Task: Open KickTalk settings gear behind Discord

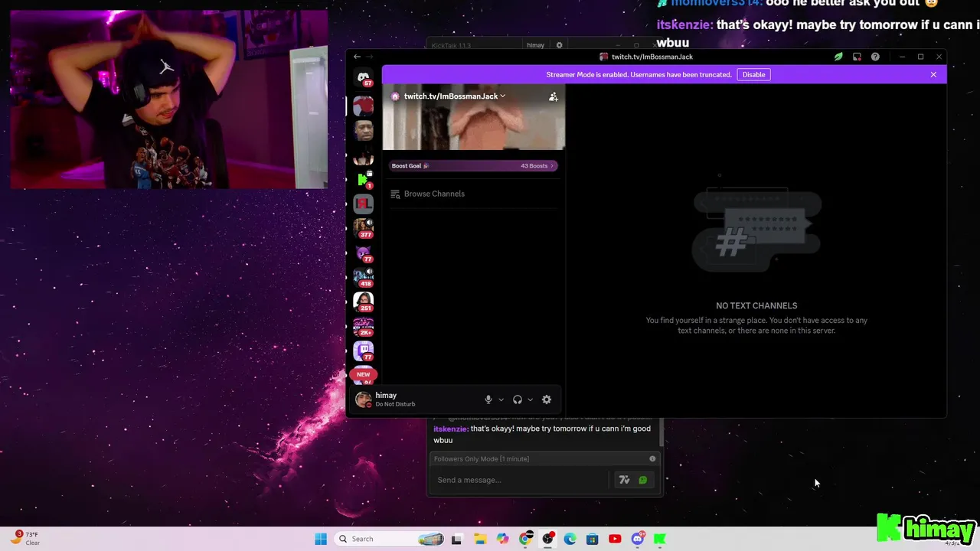Action: pyautogui.click(x=559, y=45)
